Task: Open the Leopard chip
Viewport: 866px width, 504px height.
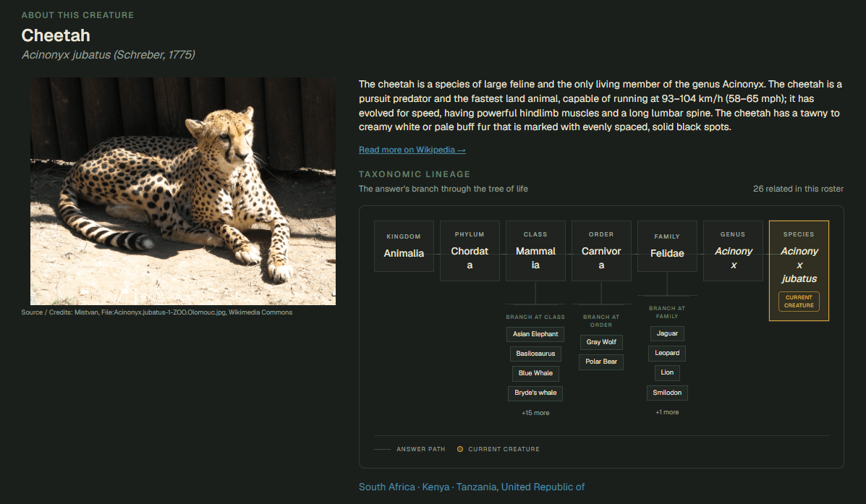Action: [x=667, y=353]
